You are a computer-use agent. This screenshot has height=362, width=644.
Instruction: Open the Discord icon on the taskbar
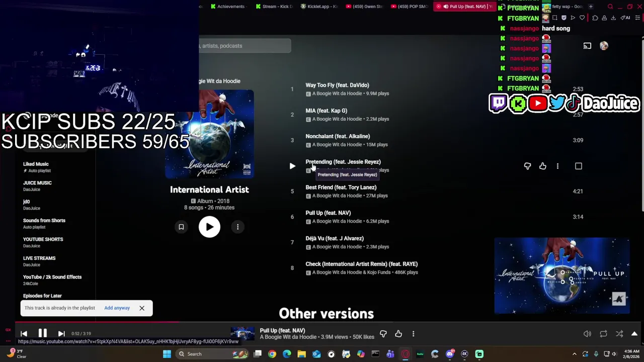450,354
